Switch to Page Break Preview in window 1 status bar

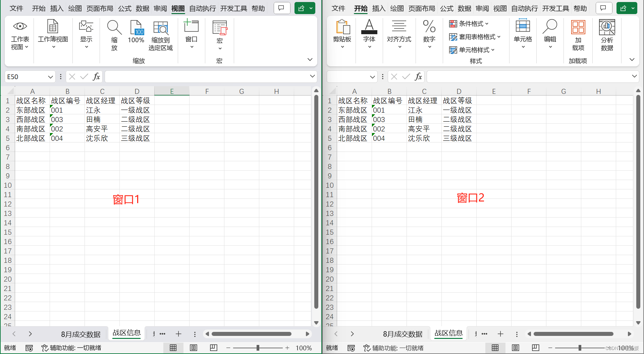tap(214, 348)
